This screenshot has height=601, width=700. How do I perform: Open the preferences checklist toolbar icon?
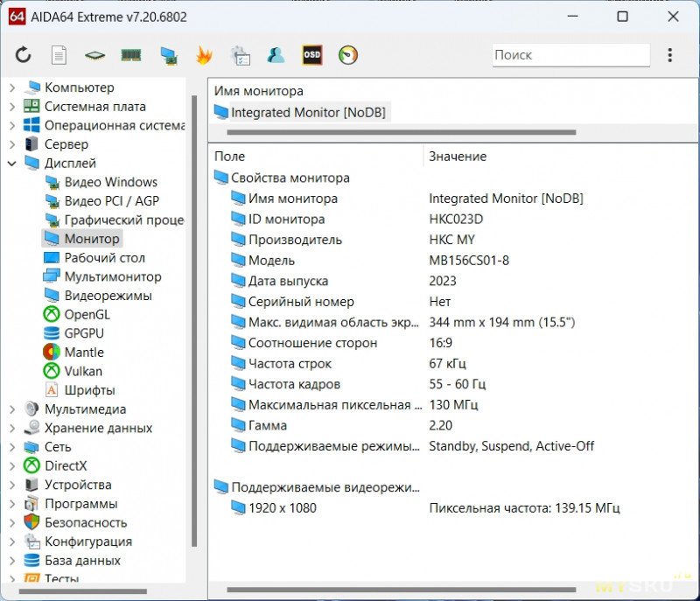coord(240,56)
